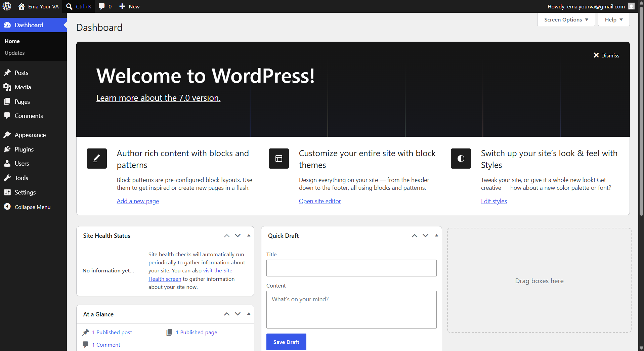Expand the Screen Options dropdown
Viewport: 644px width, 351px height.
tap(566, 19)
